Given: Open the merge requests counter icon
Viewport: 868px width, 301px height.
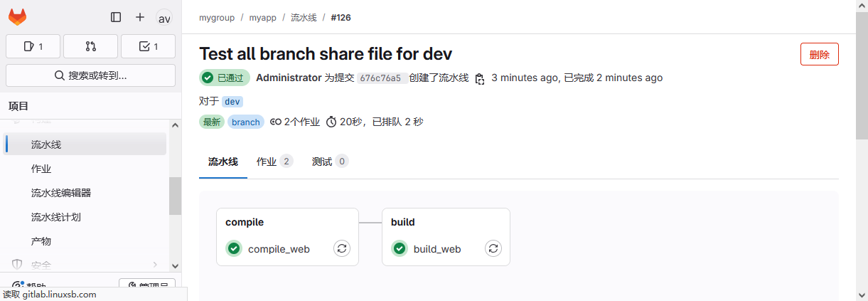Looking at the screenshot, I should [x=90, y=46].
